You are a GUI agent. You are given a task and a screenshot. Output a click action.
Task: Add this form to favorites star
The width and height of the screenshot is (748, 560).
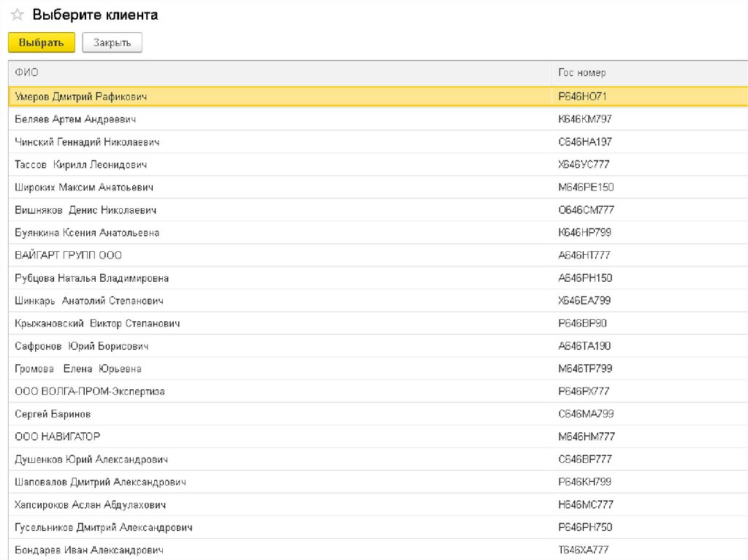[x=18, y=15]
